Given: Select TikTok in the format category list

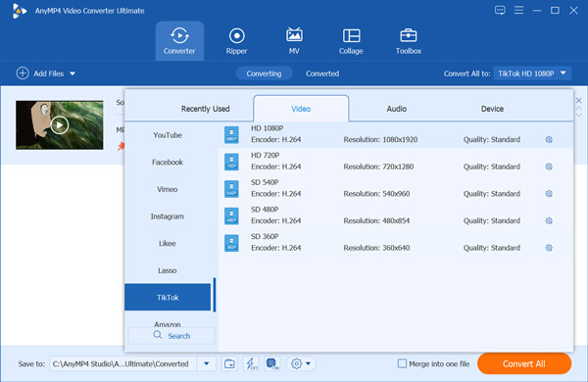Looking at the screenshot, I should tap(168, 298).
